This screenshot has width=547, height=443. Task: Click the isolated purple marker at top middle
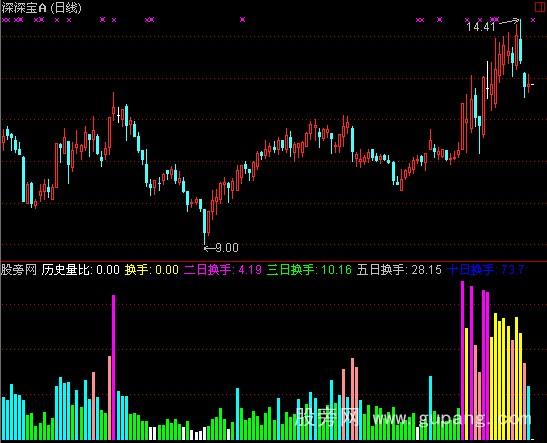tap(242, 20)
